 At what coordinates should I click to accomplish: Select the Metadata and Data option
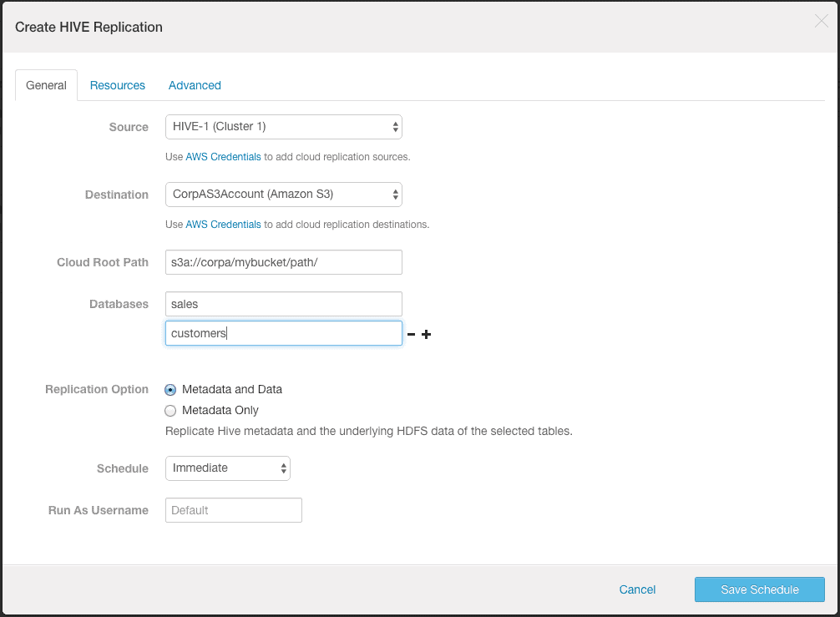(170, 389)
